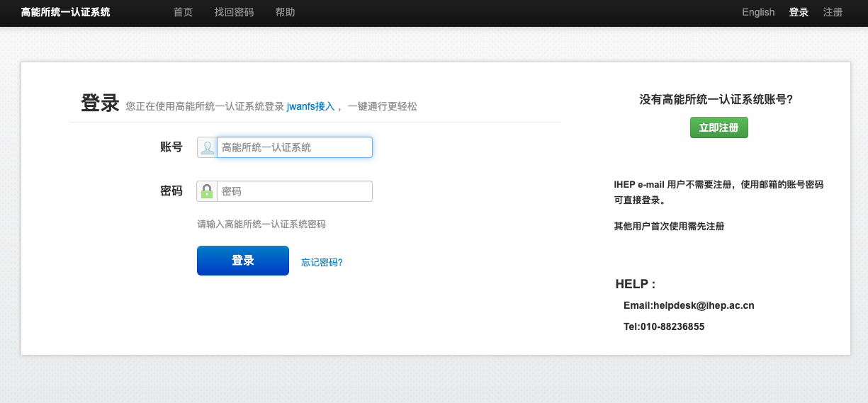
Task: Click the 请输入高能所统一认证系统密码 hint text
Action: tap(261, 224)
